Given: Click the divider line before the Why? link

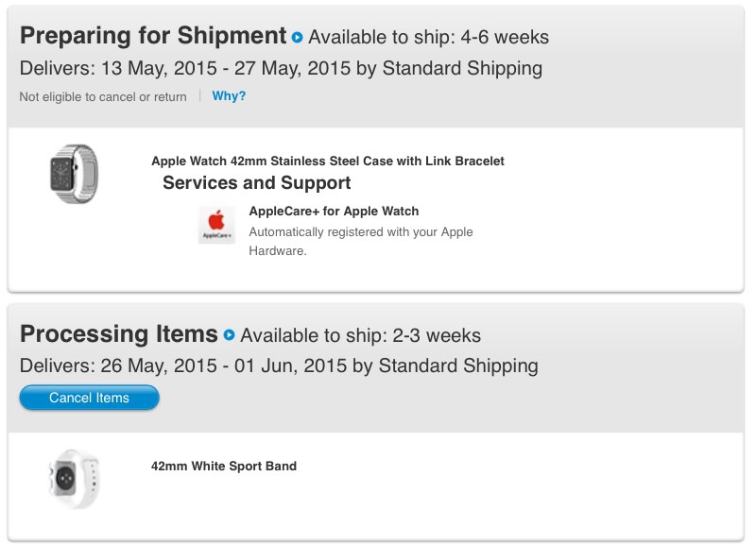Looking at the screenshot, I should point(199,96).
